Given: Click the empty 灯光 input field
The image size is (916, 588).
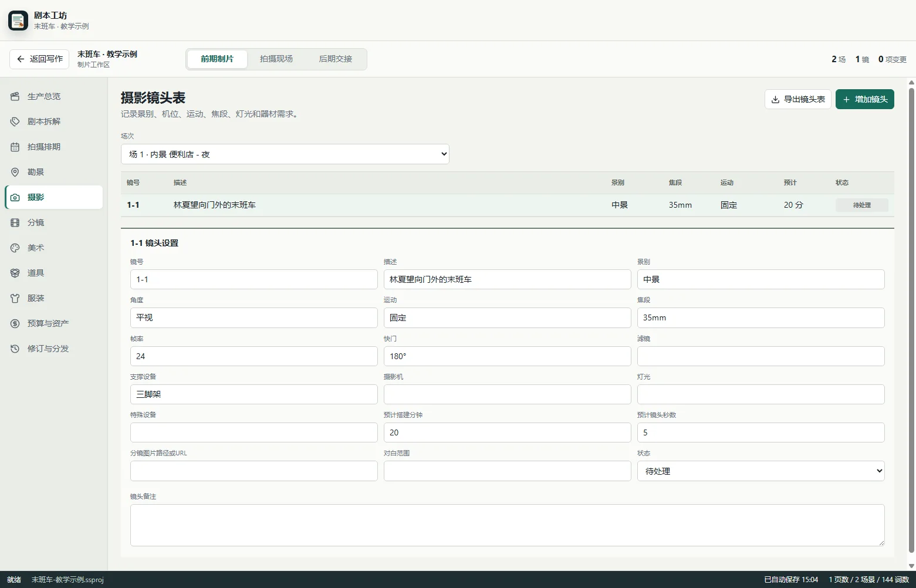Looking at the screenshot, I should click(x=761, y=394).
